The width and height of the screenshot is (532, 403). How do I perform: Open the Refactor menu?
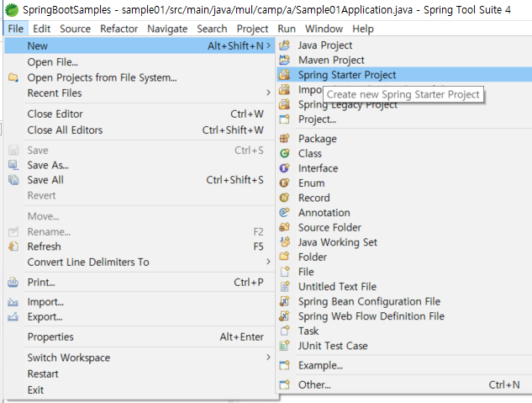(119, 29)
